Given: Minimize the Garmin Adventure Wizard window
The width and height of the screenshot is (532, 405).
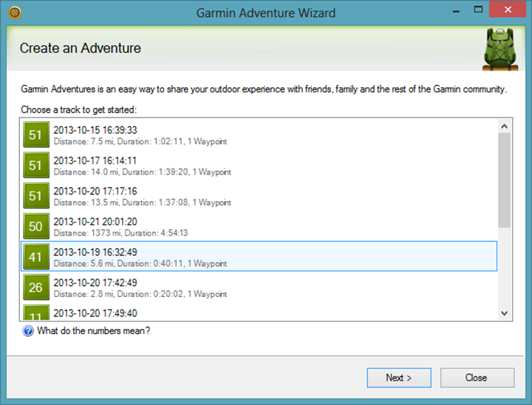Looking at the screenshot, I should click(x=456, y=11).
